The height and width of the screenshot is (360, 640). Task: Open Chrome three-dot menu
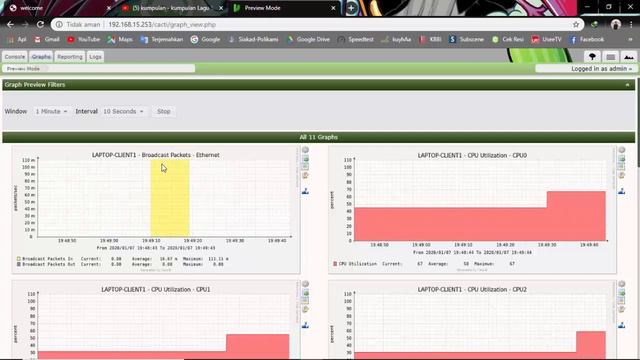pyautogui.click(x=631, y=24)
